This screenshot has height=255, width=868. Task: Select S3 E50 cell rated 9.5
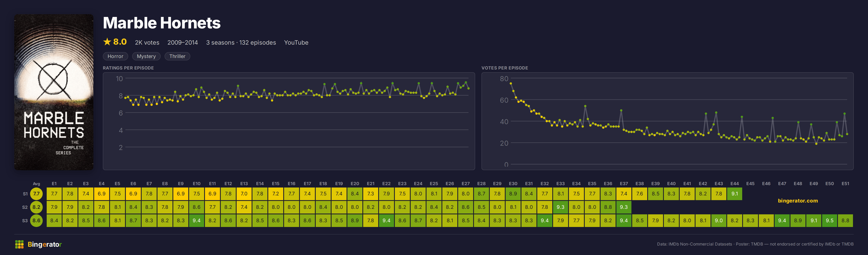pyautogui.click(x=830, y=221)
